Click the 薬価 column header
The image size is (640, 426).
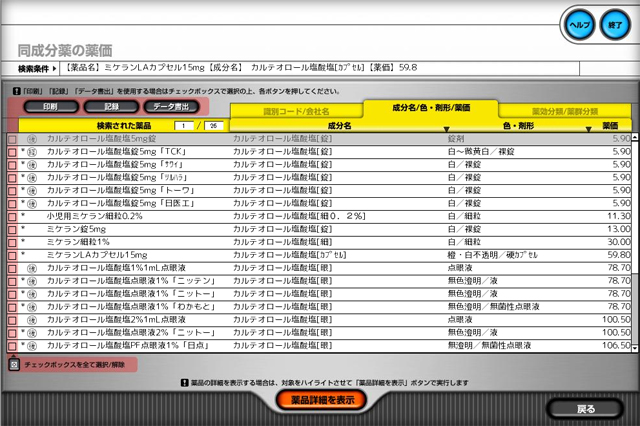point(610,126)
